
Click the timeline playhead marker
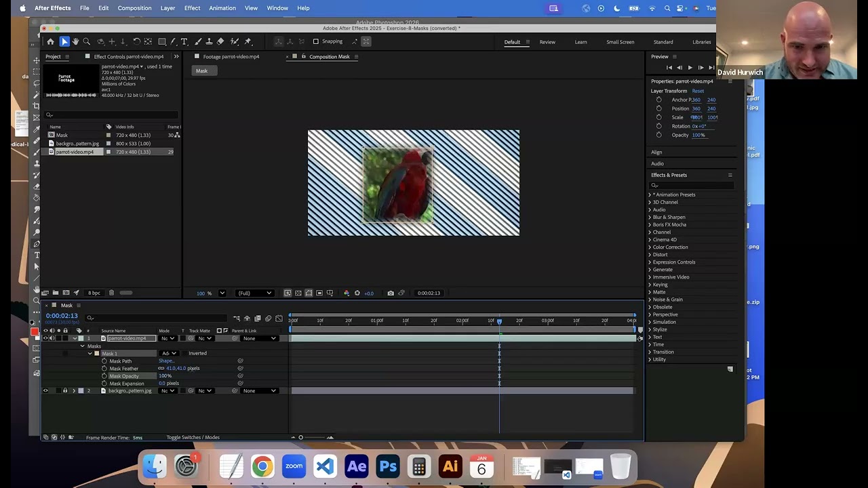point(499,321)
